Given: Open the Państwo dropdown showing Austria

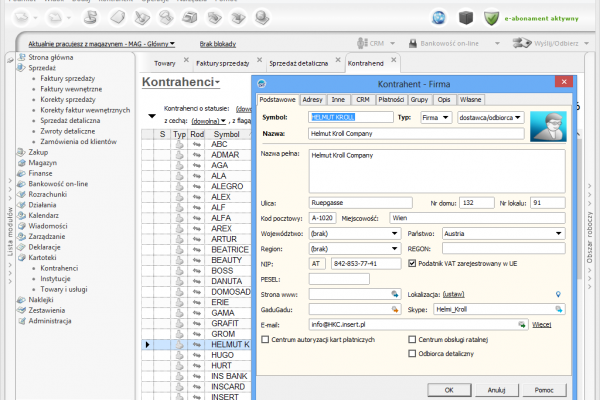Looking at the screenshot, I should 556,233.
